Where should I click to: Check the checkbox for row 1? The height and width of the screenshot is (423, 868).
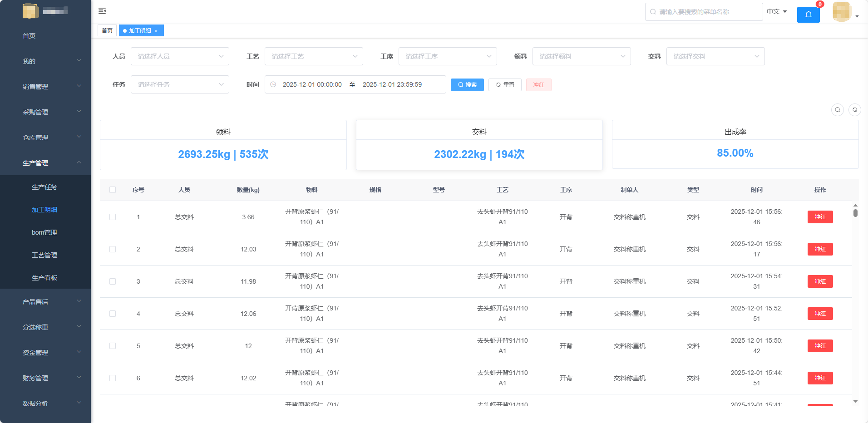[x=113, y=217]
